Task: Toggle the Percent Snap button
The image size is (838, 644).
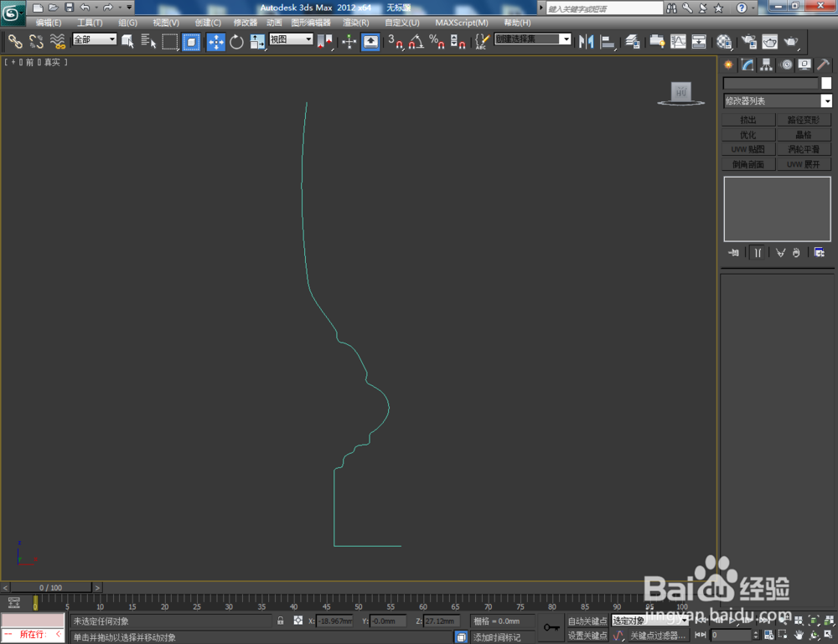Action: coord(437,42)
